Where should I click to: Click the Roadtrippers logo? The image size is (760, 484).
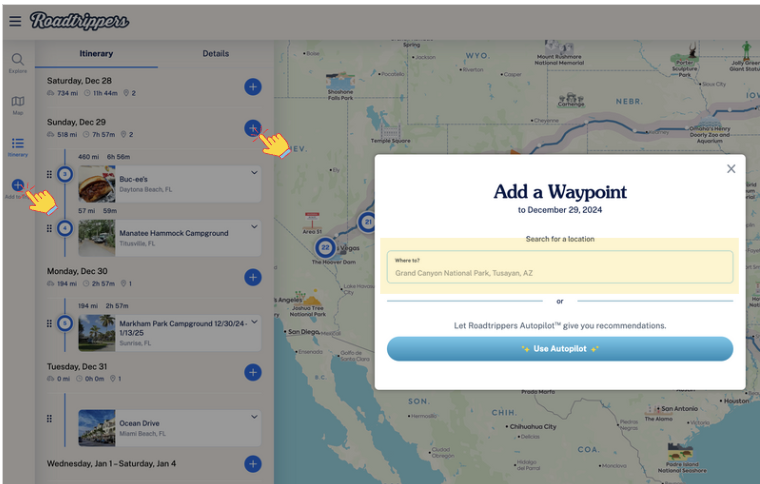pos(79,21)
